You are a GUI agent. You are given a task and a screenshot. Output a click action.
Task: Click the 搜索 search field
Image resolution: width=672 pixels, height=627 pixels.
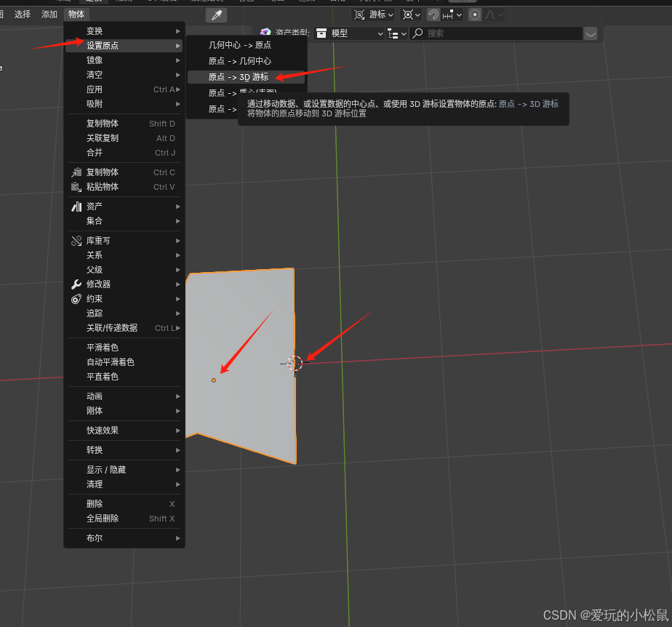496,33
